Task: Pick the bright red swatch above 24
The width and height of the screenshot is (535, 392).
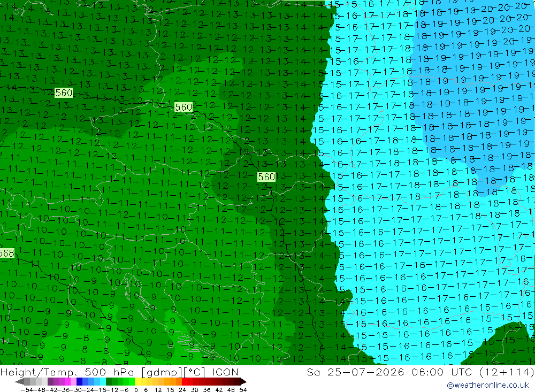Action: [185, 382]
